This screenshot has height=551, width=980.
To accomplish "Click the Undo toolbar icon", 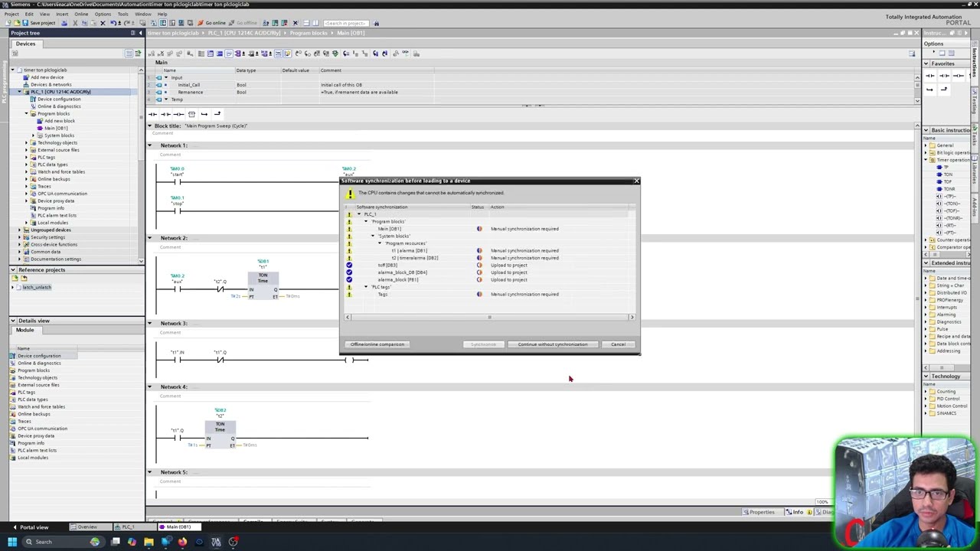I will 113,23.
